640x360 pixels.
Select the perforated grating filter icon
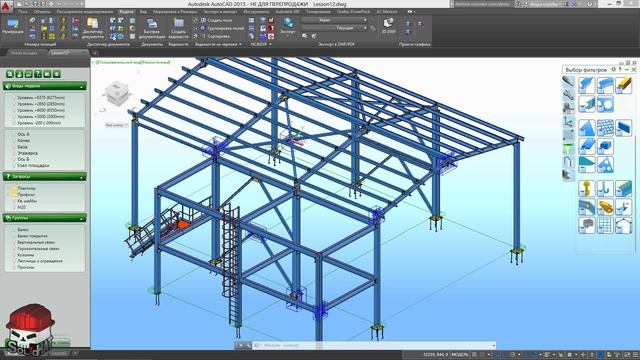point(605,128)
